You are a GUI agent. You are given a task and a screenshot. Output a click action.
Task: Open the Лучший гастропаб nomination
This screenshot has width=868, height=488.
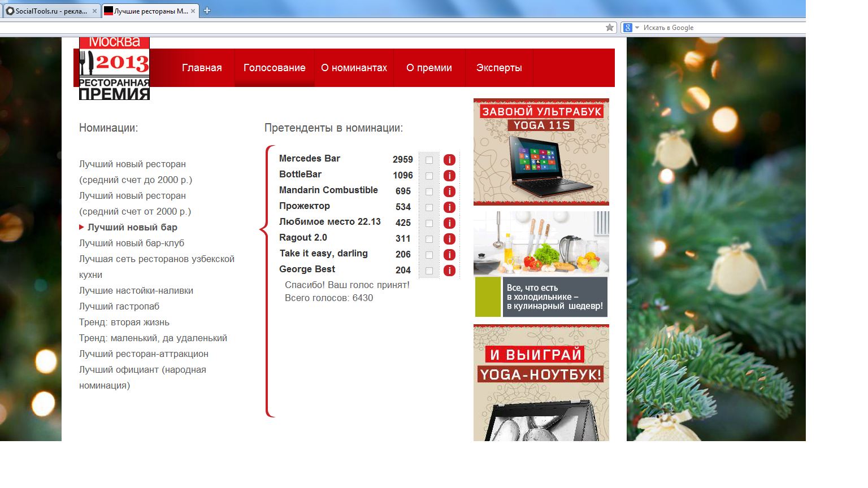(x=119, y=306)
